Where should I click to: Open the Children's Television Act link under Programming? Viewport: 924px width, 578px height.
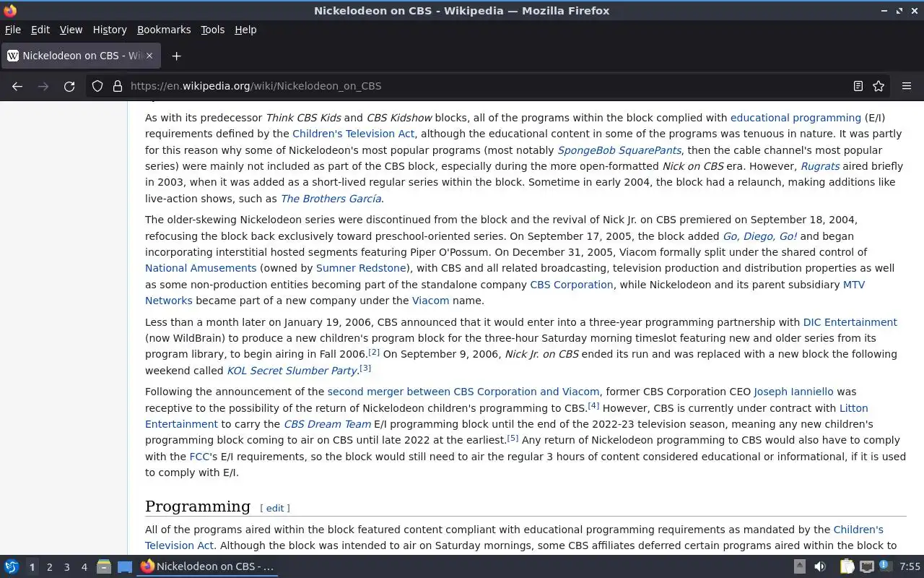[x=858, y=530]
